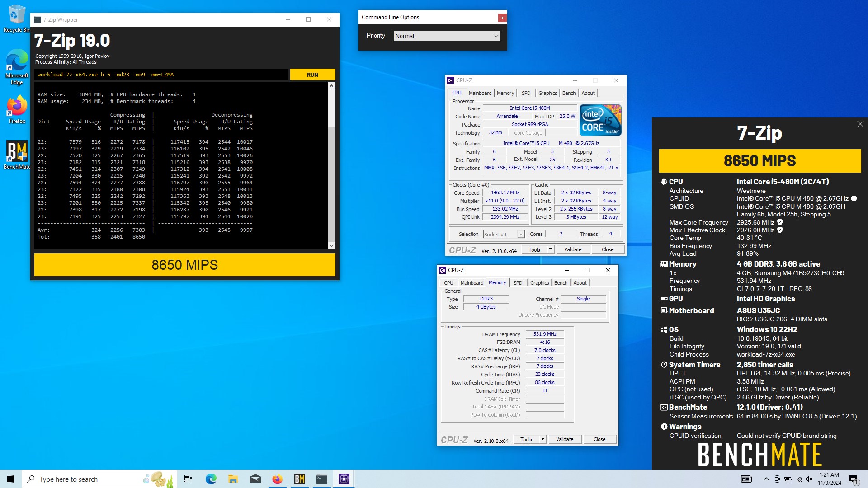Open network status tray icon
This screenshot has height=488, width=868.
[799, 479]
